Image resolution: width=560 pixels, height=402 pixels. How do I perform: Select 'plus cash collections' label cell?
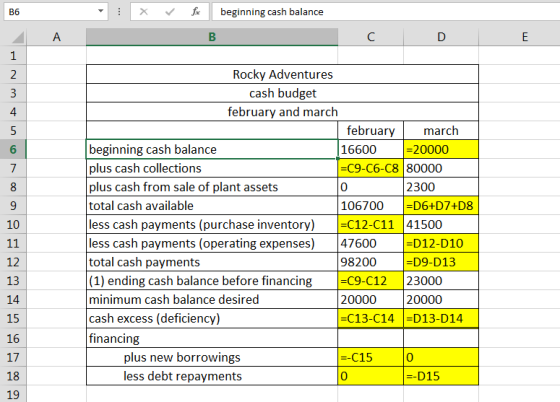point(212,168)
